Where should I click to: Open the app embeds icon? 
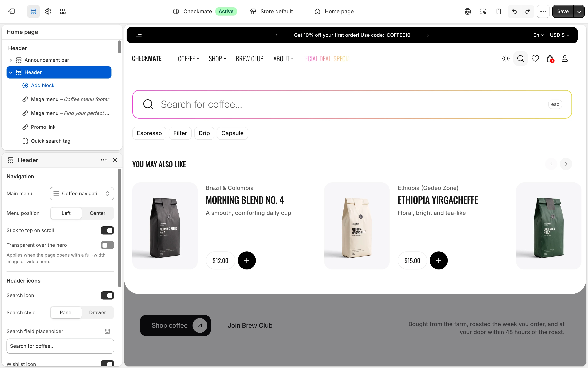[63, 11]
